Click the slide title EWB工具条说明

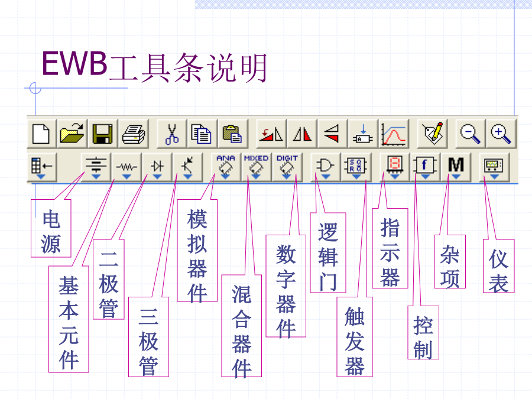click(155, 67)
